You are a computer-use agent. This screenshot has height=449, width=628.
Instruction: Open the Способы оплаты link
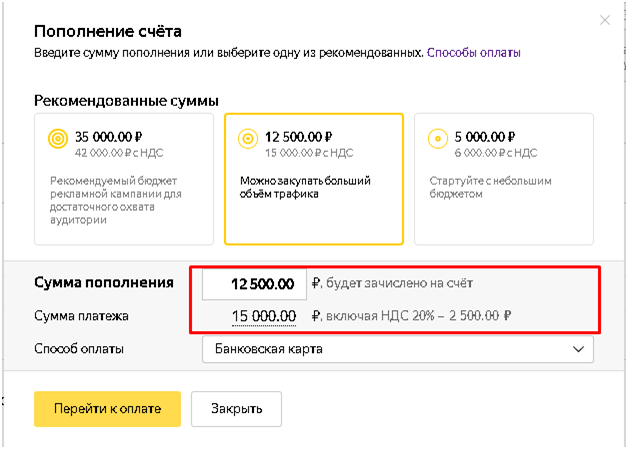coord(474,52)
